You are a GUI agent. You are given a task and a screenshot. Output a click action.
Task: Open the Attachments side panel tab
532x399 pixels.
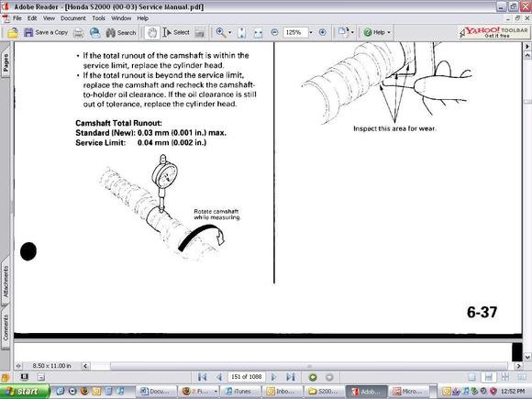(6, 282)
